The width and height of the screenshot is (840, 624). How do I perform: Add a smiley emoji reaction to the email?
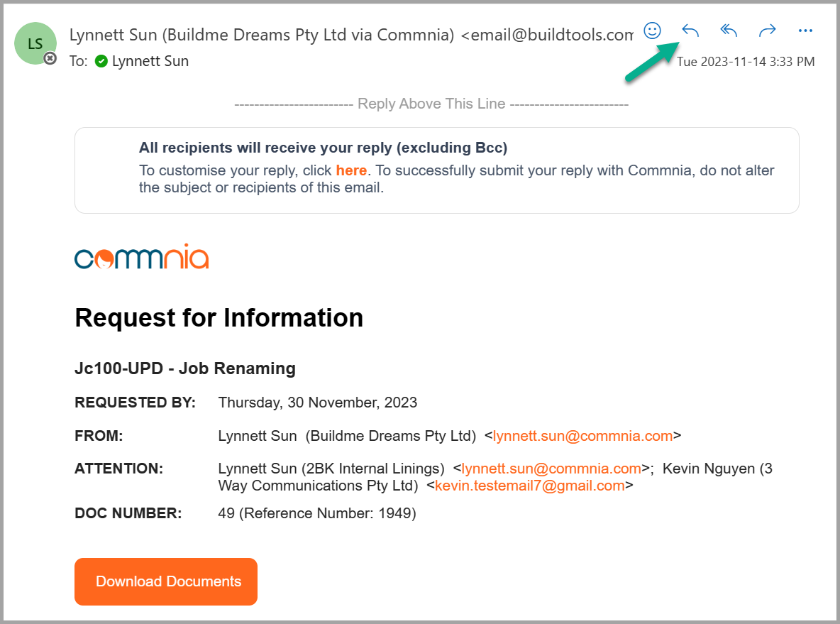[652, 31]
